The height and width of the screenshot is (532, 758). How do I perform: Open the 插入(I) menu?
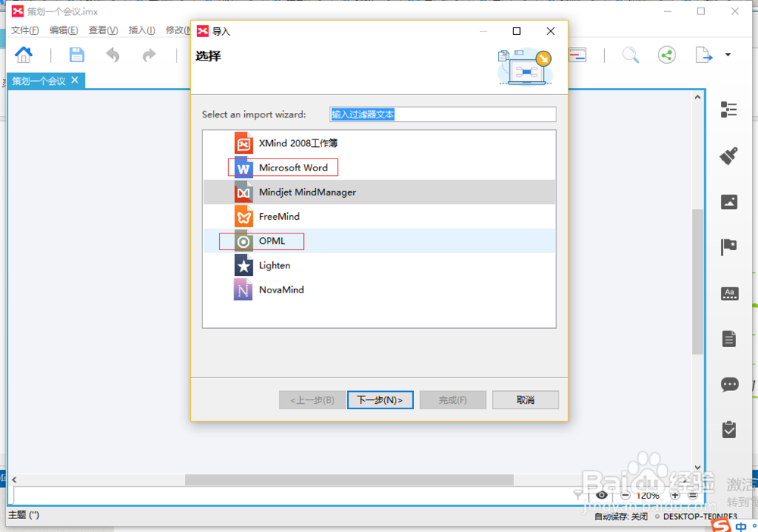point(142,30)
